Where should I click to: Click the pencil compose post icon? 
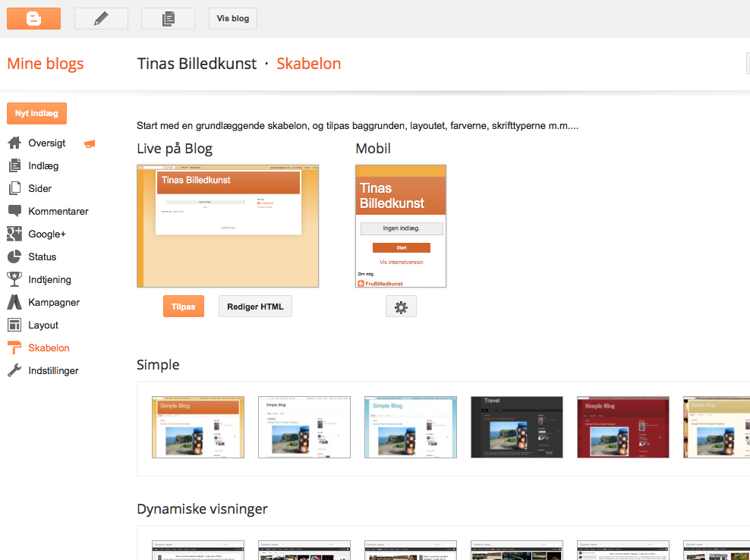(101, 19)
